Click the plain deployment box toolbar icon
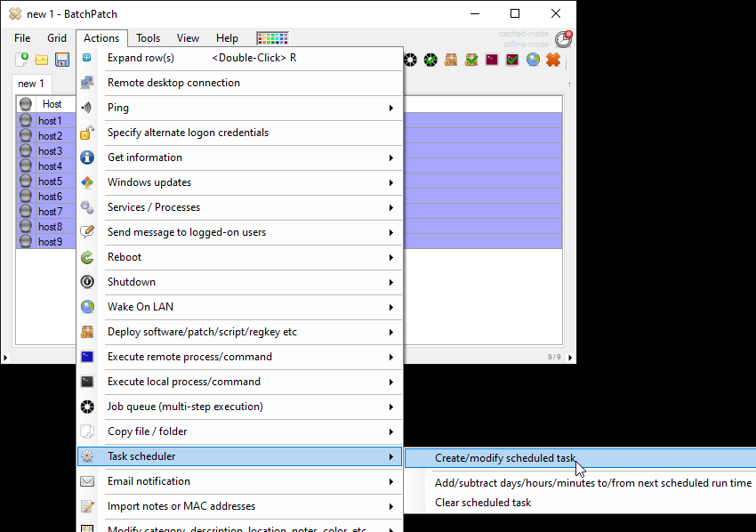Image resolution: width=756 pixels, height=532 pixels. click(451, 60)
